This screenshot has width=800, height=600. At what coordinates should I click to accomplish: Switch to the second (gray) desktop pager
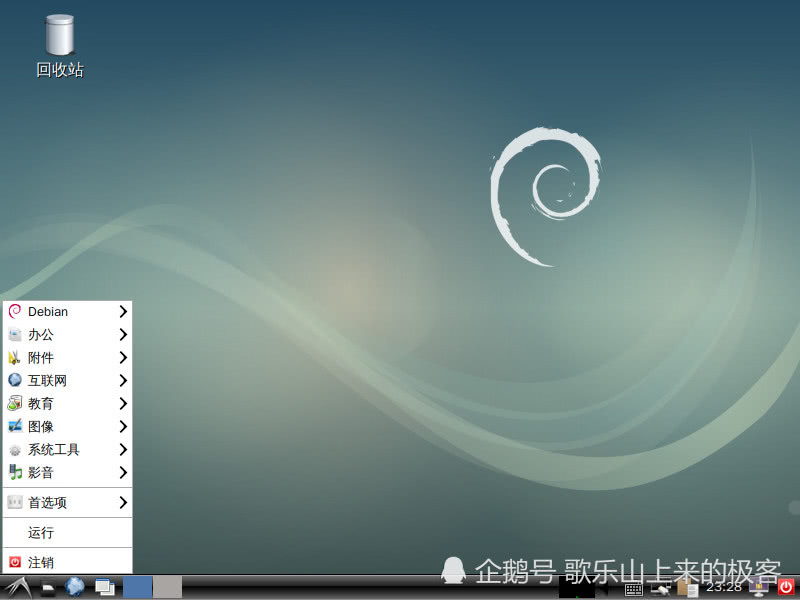pyautogui.click(x=167, y=587)
